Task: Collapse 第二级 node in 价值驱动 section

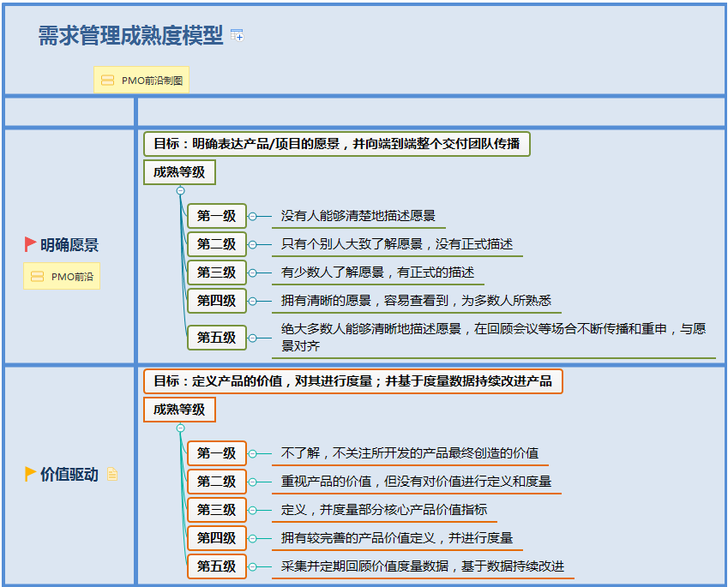Action: tap(252, 482)
